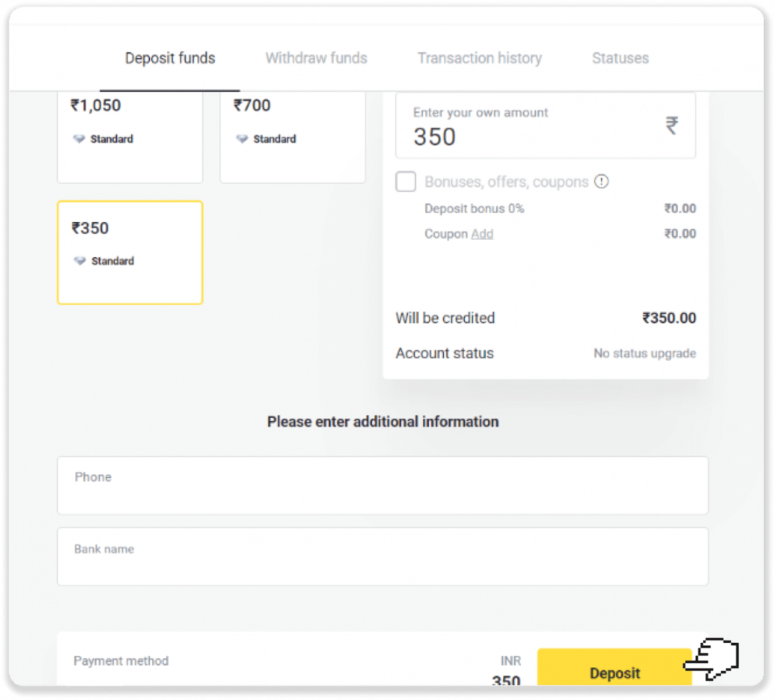Switch to the Deposit funds tab
Screen dimensions: 775x700
[170, 58]
